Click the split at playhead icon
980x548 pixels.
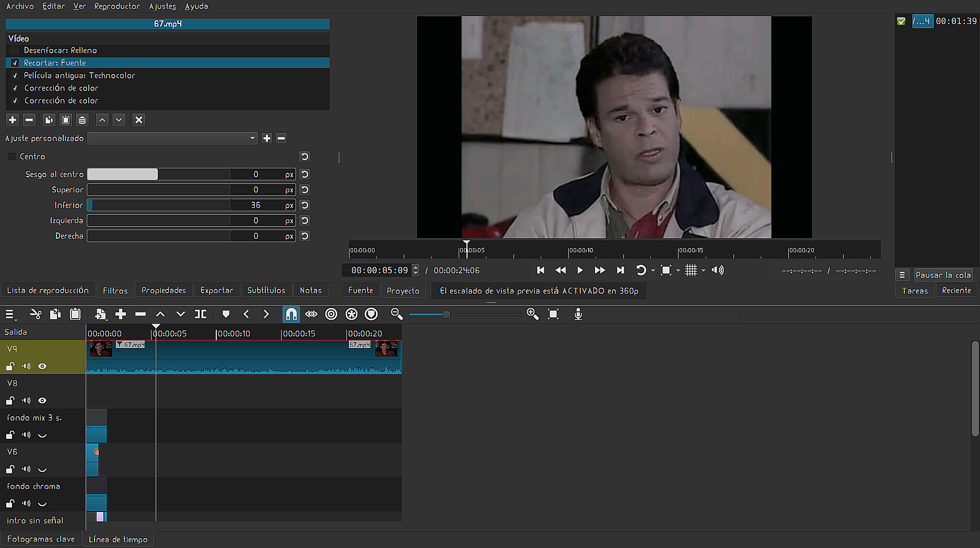pos(201,314)
